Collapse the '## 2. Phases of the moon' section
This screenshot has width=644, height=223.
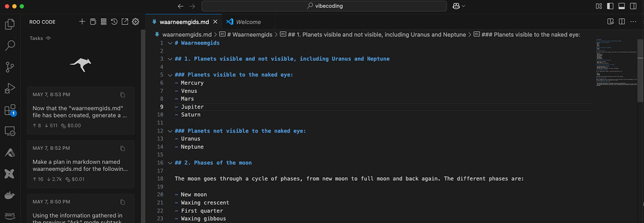click(170, 163)
